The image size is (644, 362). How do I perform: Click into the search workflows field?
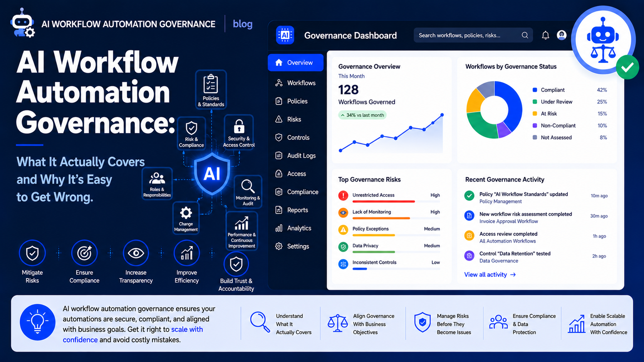473,35
